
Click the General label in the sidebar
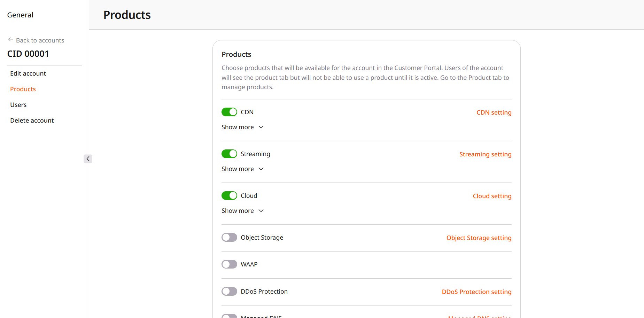point(20,15)
